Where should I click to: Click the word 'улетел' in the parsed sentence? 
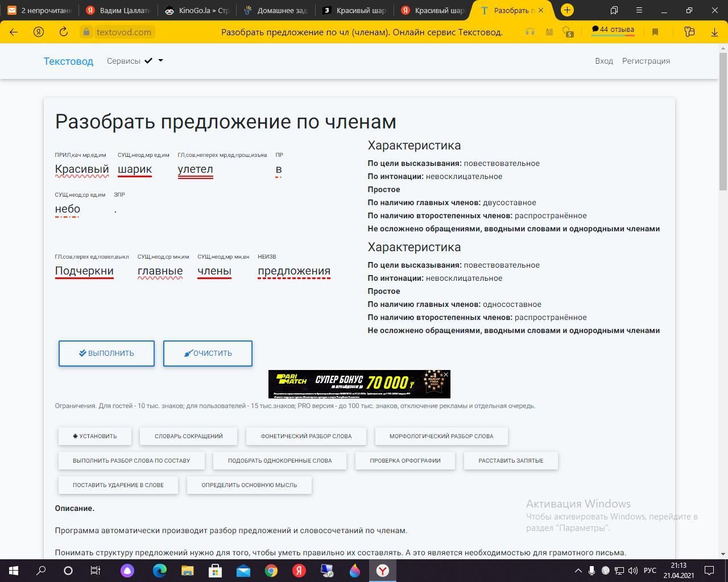(x=195, y=169)
